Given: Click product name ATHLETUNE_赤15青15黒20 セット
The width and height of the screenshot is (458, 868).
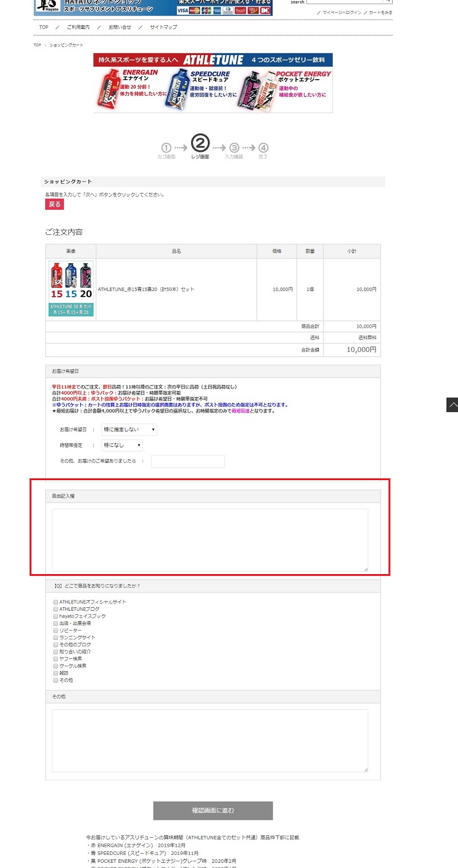Looking at the screenshot, I should (147, 289).
